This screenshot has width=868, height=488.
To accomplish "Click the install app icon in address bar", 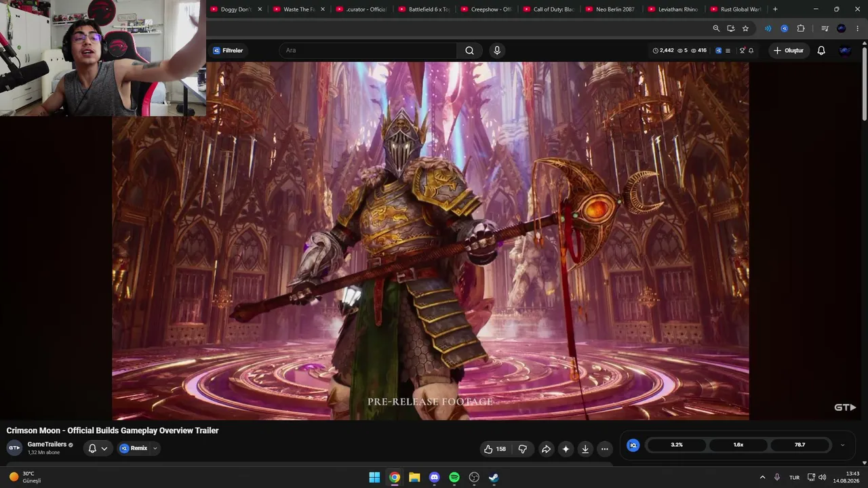I will pyautogui.click(x=730, y=28).
